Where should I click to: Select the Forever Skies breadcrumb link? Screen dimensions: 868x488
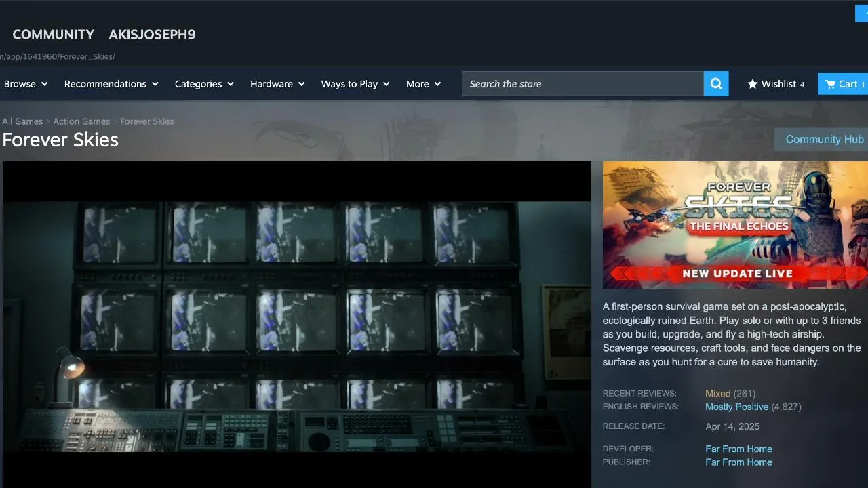(x=147, y=121)
